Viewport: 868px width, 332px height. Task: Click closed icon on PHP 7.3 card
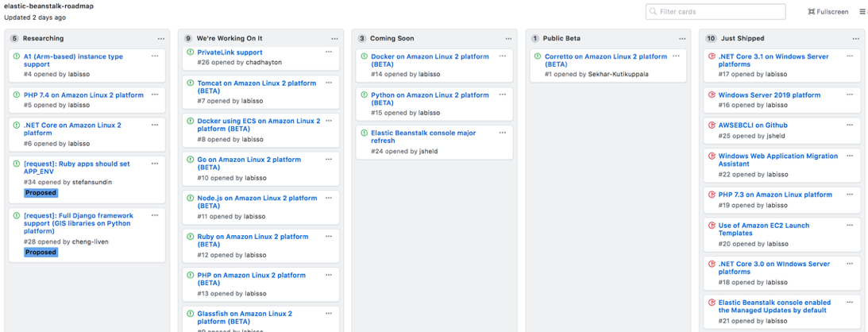pyautogui.click(x=712, y=195)
